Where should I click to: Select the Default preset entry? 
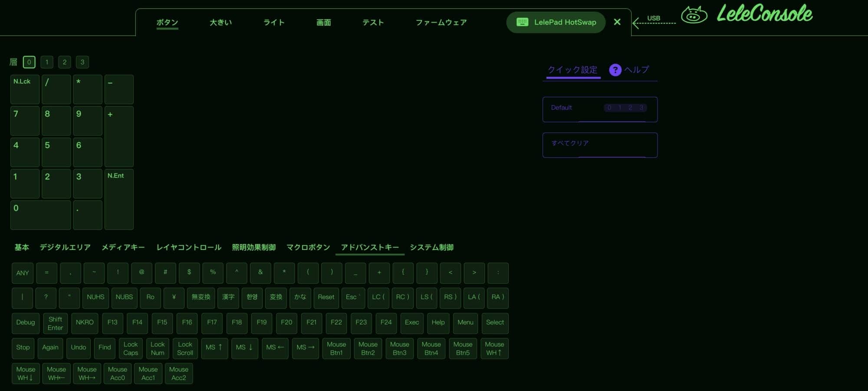click(599, 109)
